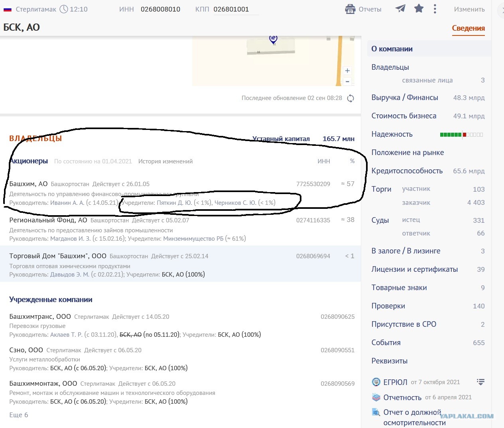Open История изменений link
504x428 pixels.
(x=165, y=161)
